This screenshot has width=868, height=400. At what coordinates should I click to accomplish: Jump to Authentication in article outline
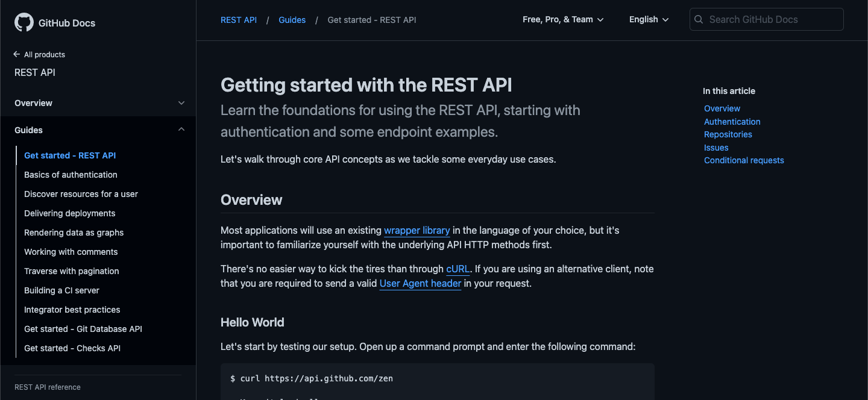(x=732, y=122)
